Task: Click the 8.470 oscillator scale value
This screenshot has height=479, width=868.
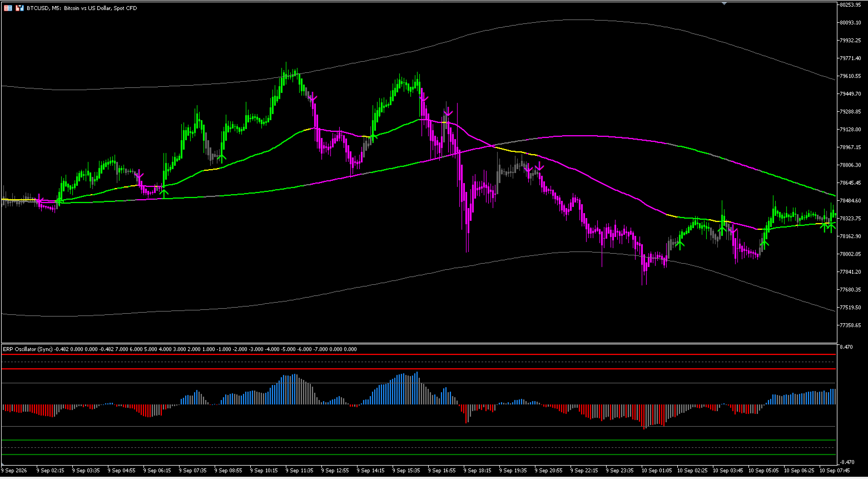Action: pyautogui.click(x=846, y=347)
